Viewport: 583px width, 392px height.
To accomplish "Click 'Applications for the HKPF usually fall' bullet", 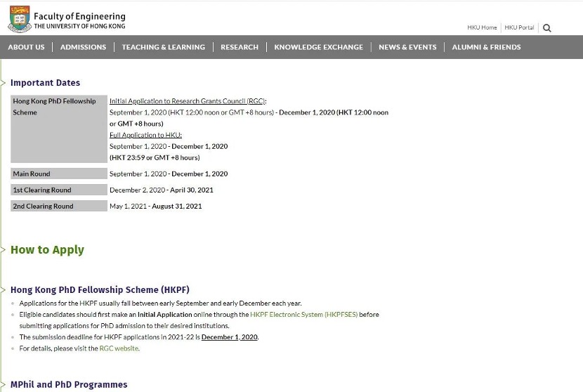I will pos(161,303).
